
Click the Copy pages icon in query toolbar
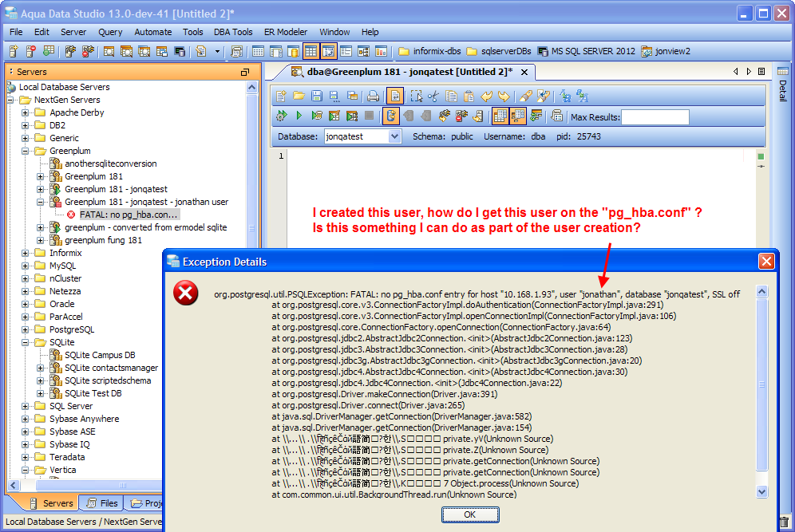(x=451, y=96)
